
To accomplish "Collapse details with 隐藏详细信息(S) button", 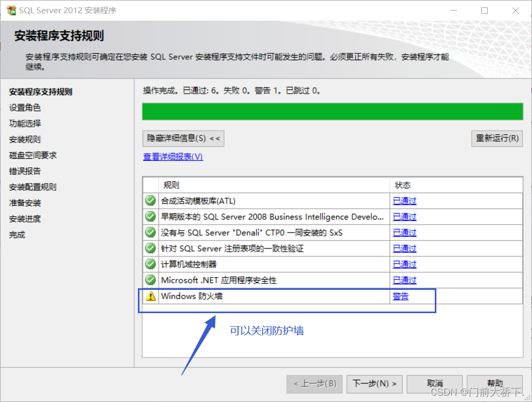I will click(x=183, y=138).
